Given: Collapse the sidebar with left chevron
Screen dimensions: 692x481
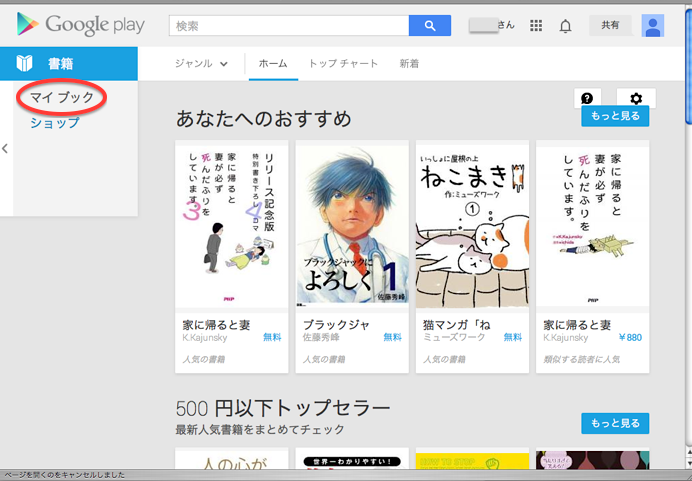Looking at the screenshot, I should point(5,149).
